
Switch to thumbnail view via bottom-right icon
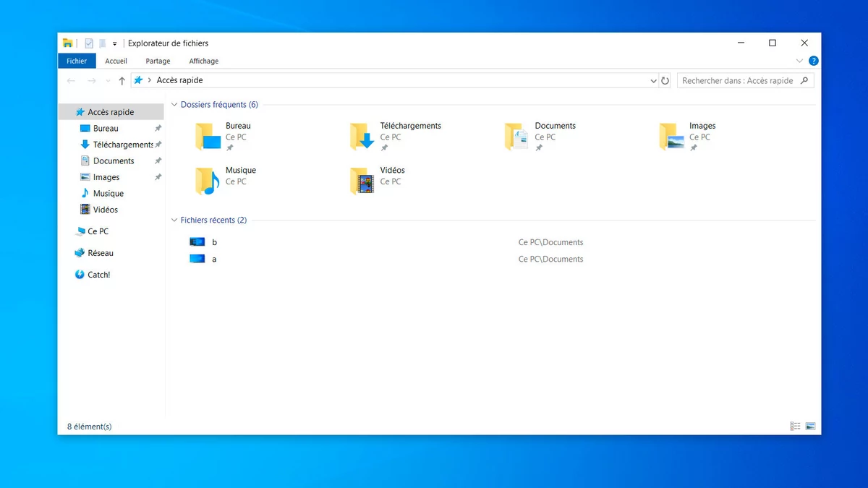(x=812, y=426)
